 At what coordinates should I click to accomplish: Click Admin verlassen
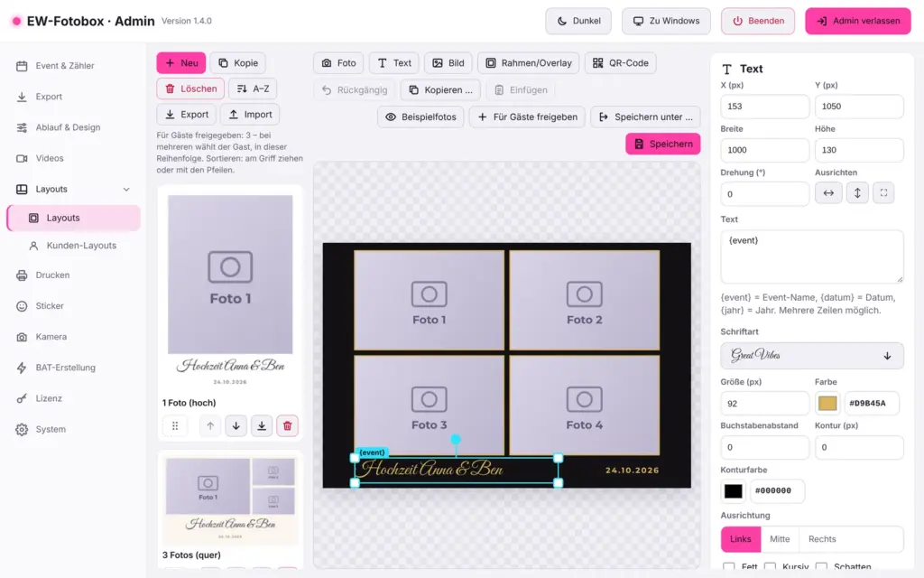coord(858,21)
